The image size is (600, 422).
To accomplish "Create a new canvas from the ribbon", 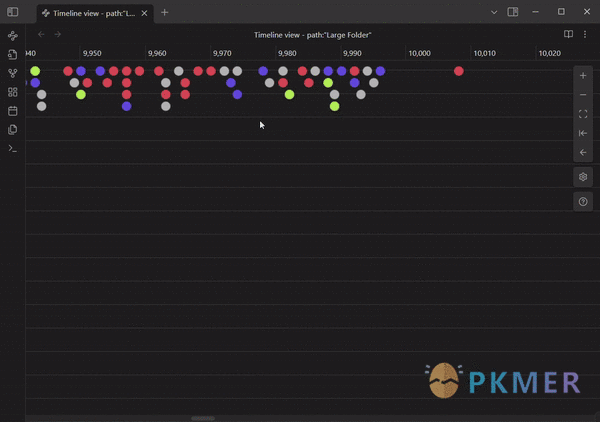I will (13, 92).
